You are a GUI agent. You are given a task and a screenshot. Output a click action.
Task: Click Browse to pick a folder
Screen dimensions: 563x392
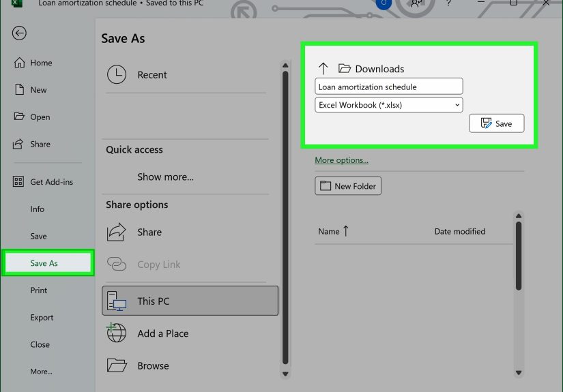tap(153, 366)
